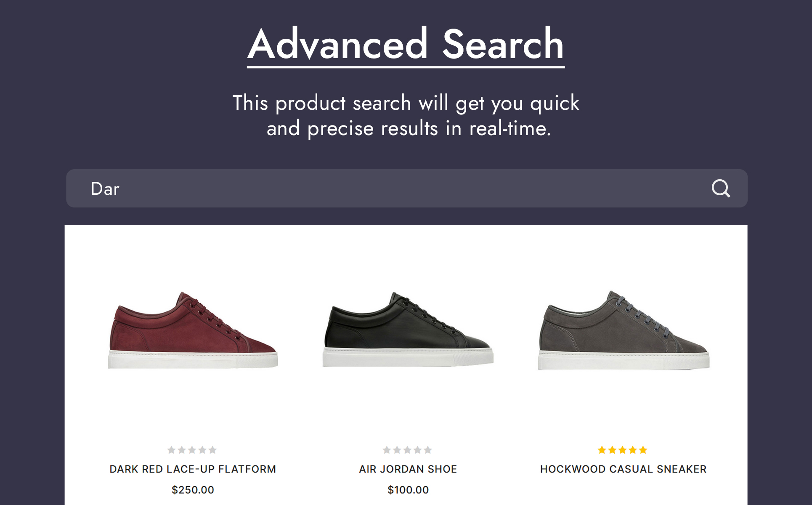Click the middle star of the Dark Red Flatform rating
Image resolution: width=812 pixels, height=505 pixels.
(x=192, y=450)
